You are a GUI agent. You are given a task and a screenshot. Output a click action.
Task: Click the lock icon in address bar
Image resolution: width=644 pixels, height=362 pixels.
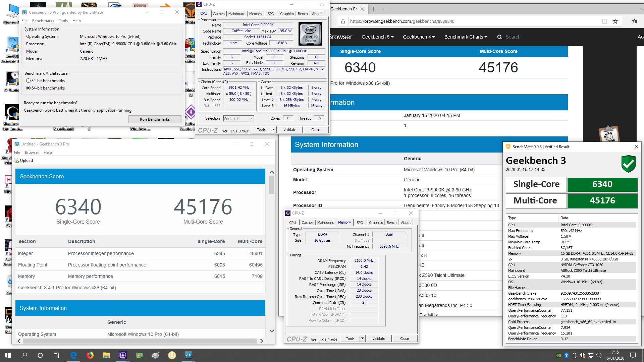pos(343,21)
